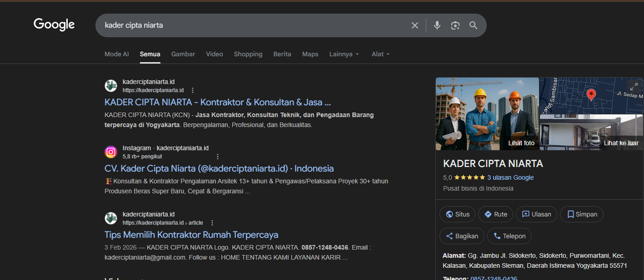Viewport: 644px width, 280px height.
Task: Click the Instagram logo icon
Action: coord(111,152)
